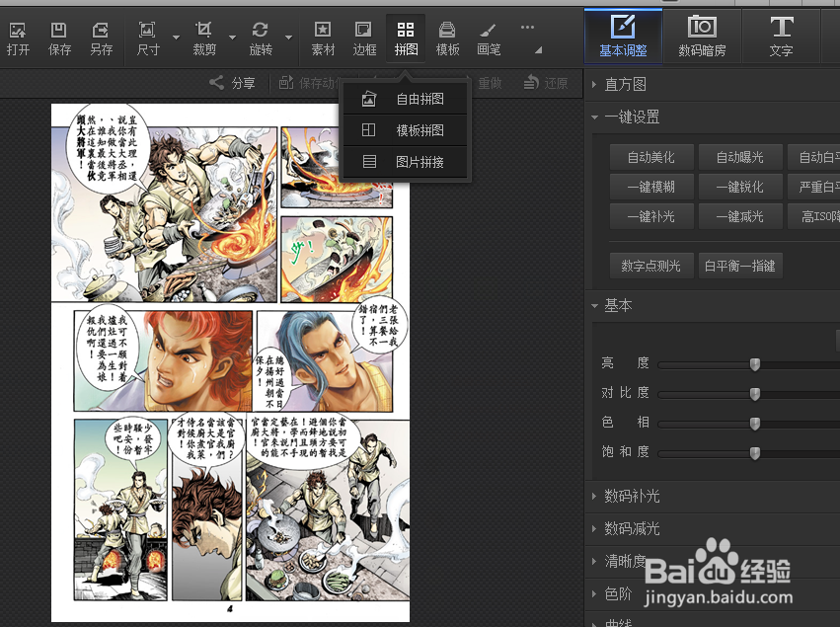Switch to the 基本调整 tab

click(623, 37)
